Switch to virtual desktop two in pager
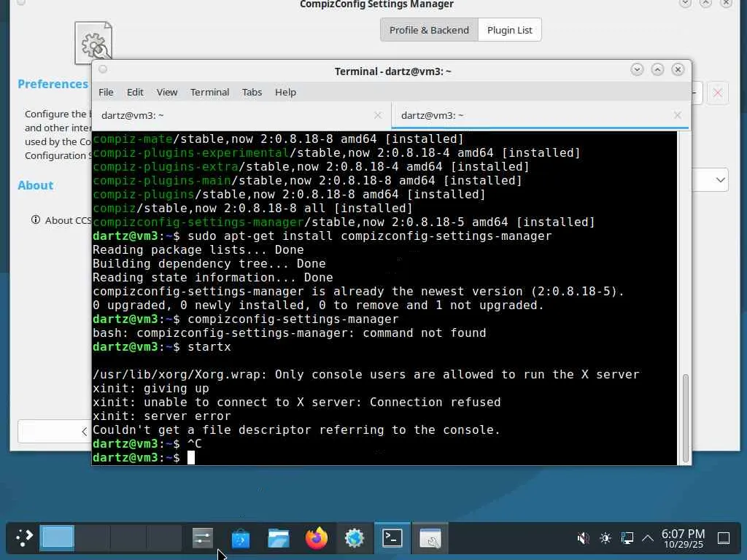 click(x=93, y=538)
